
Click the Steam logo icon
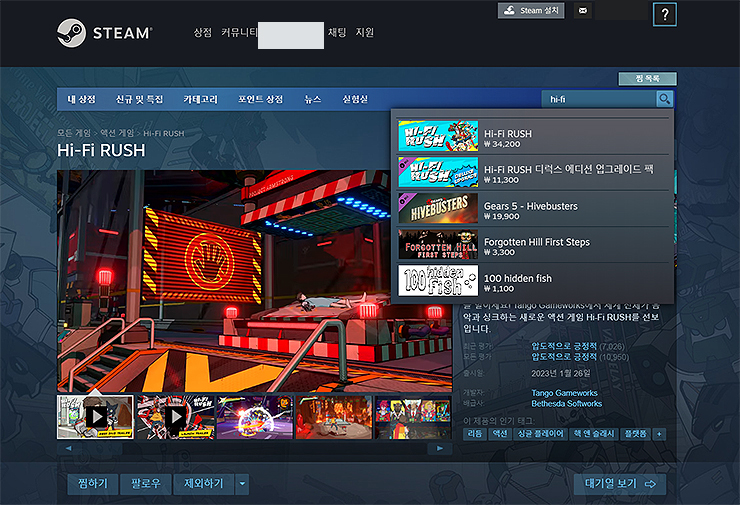coord(71,33)
